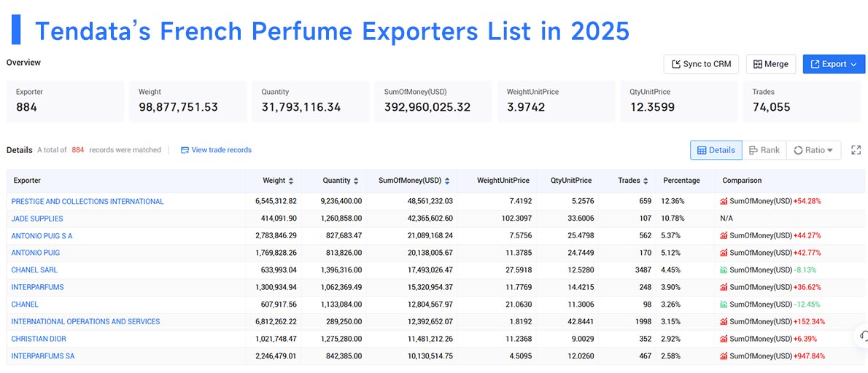Viewport: 868px width, 373px height.
Task: Open exporter JADE SUPPLIES
Action: click(37, 219)
